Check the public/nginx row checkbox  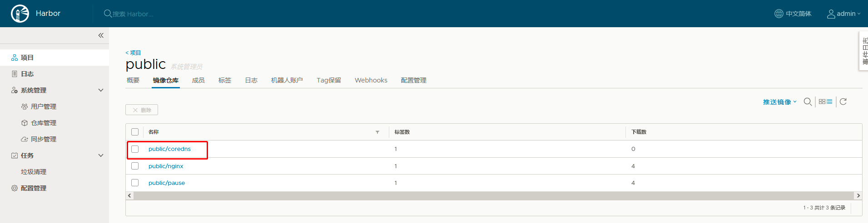pyautogui.click(x=135, y=166)
